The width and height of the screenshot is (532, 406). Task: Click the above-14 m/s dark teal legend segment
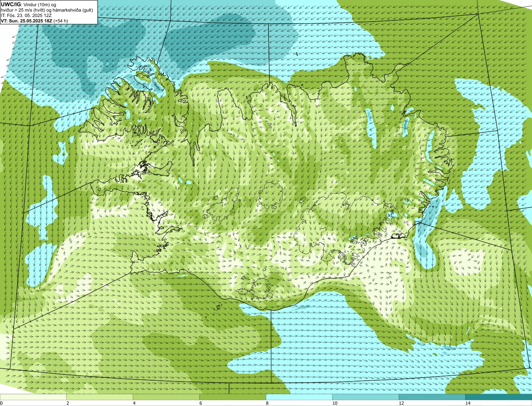(499, 397)
